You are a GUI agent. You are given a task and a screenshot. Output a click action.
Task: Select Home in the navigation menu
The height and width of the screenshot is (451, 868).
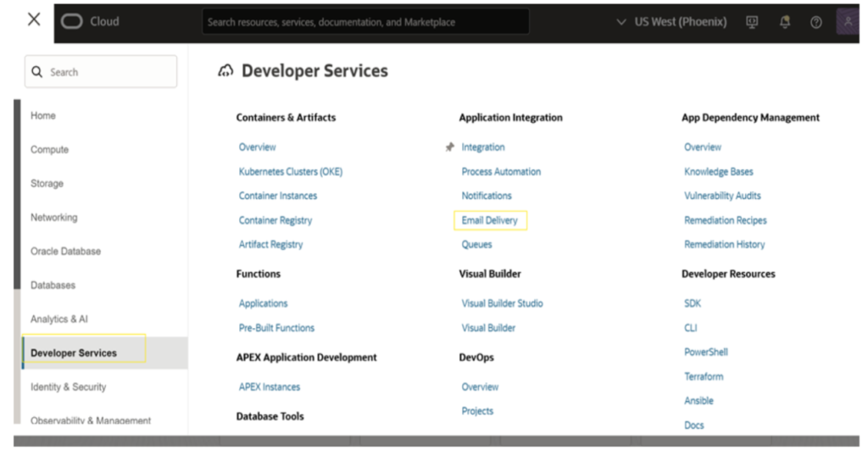[43, 115]
